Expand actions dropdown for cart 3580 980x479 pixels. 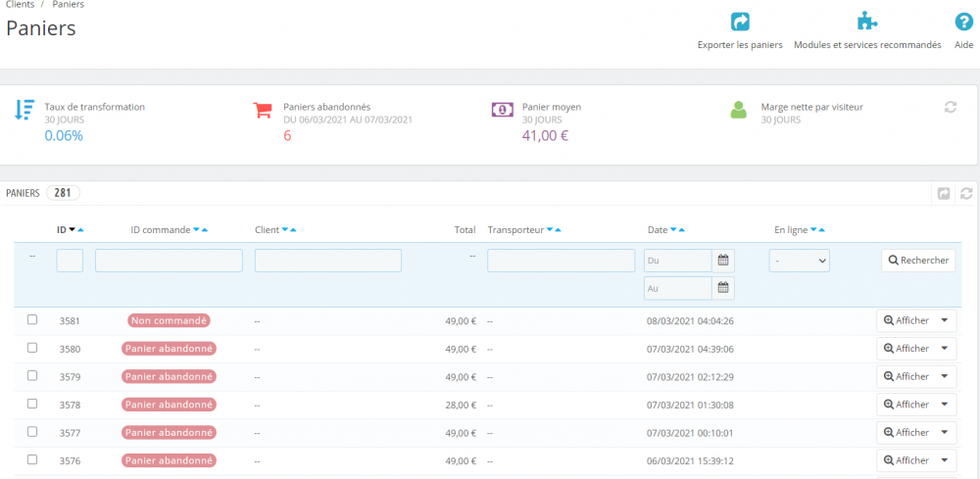coord(945,349)
